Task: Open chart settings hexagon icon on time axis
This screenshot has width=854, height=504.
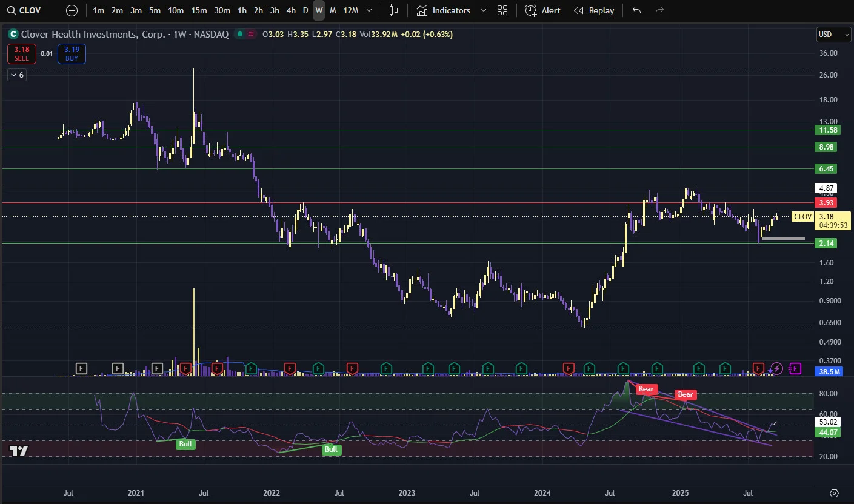Action: pos(834,493)
